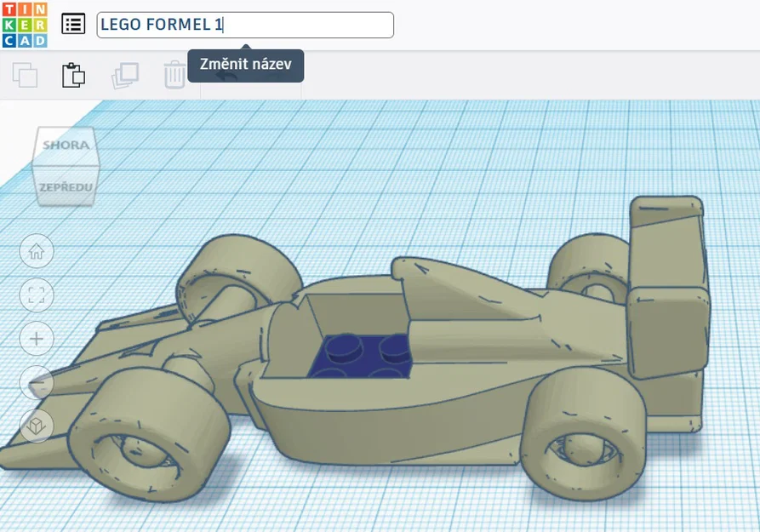Click the LEGO FORMEL 1 name field
Screen dimensions: 760x532
click(245, 24)
